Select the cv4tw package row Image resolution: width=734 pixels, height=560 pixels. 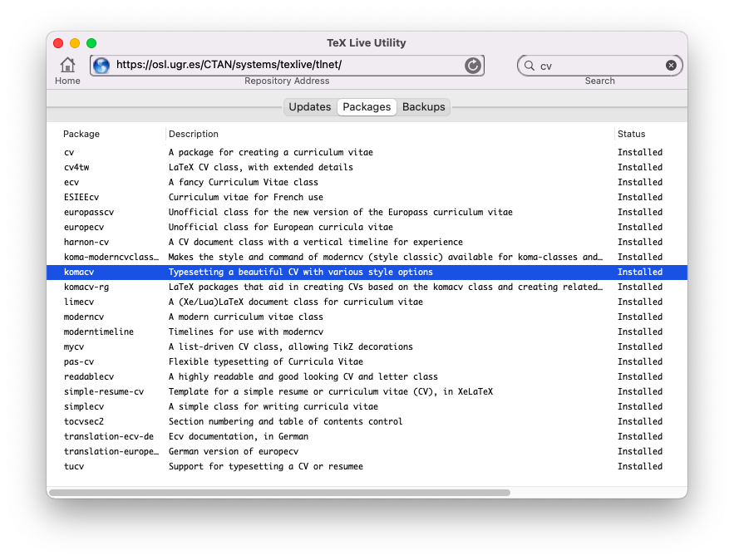(x=367, y=168)
